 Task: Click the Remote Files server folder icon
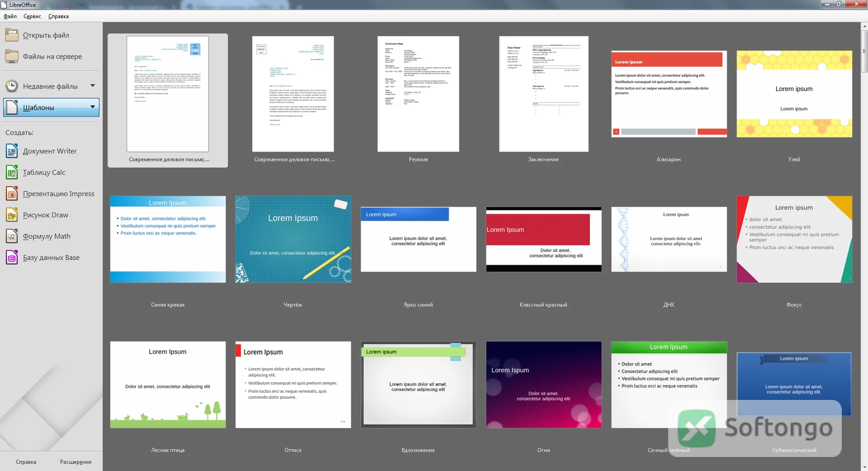[x=12, y=56]
